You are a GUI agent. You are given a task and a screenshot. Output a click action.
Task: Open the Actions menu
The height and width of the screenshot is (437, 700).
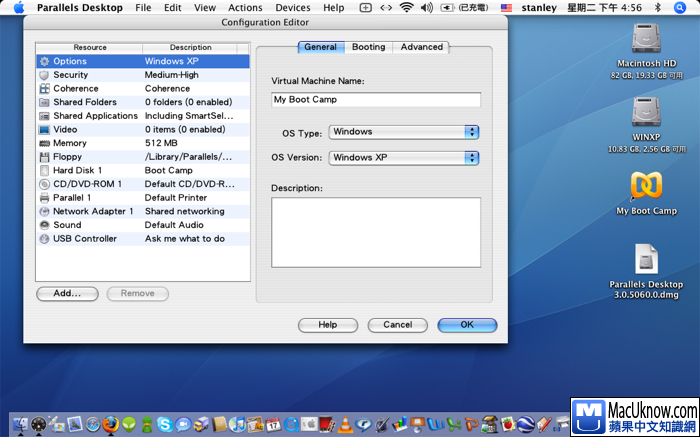[245, 8]
